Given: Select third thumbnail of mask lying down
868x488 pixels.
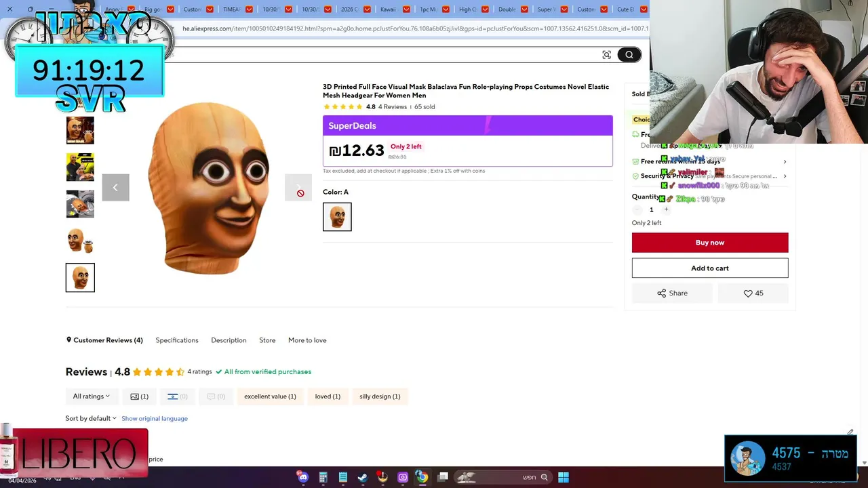Looking at the screenshot, I should tap(80, 204).
